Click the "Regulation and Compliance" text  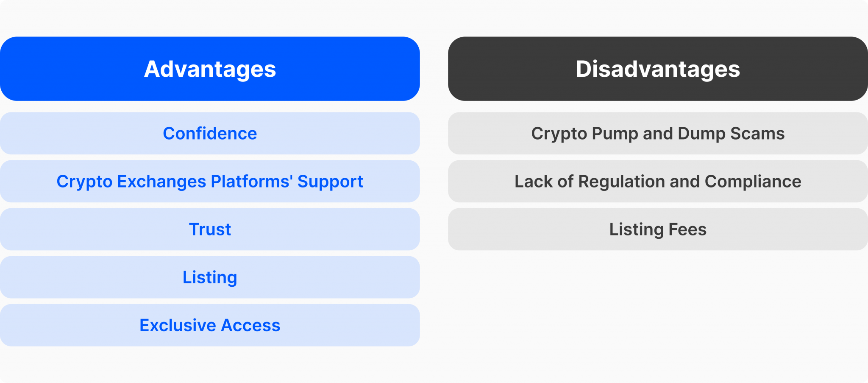[x=690, y=182]
